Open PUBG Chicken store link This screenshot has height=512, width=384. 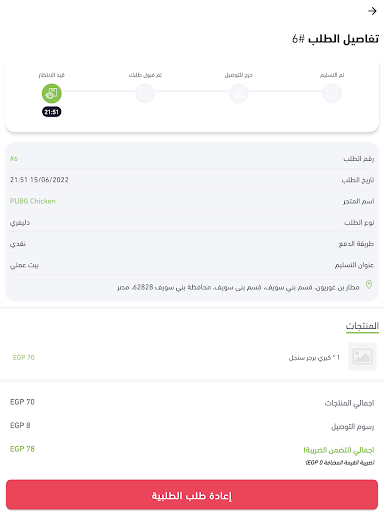pyautogui.click(x=33, y=201)
